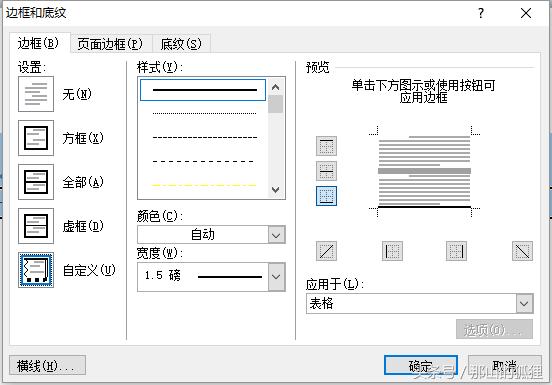Click the 无(N) label text
Screen dimensions: 552x385
77,94
